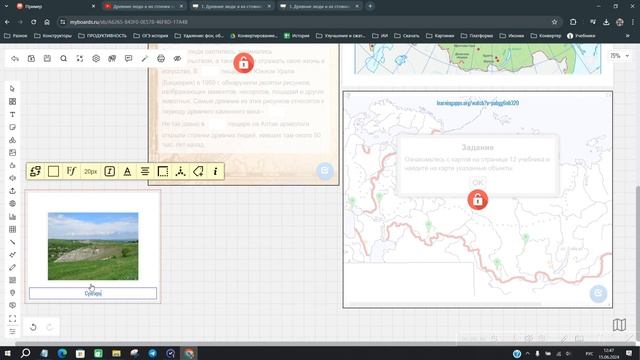Select the frame corners tool
Image resolution: width=640 pixels, height=360 pixels.
click(x=12, y=318)
